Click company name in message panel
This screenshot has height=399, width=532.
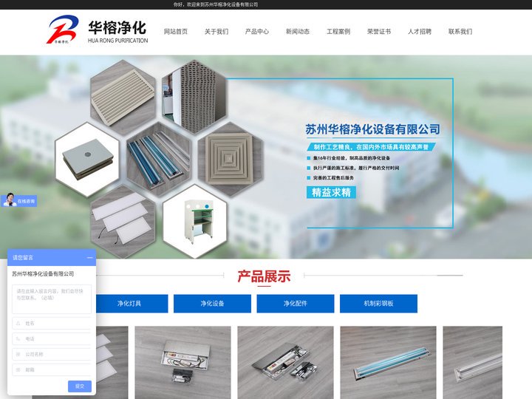43,274
